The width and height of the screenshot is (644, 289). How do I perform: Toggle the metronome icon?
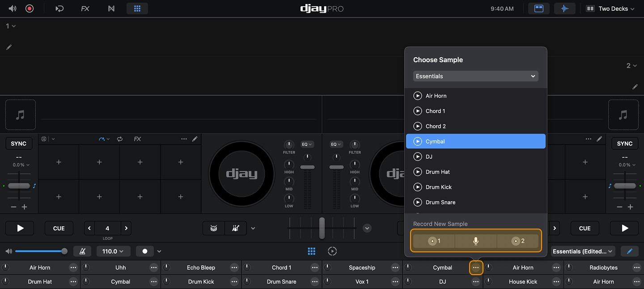82,251
